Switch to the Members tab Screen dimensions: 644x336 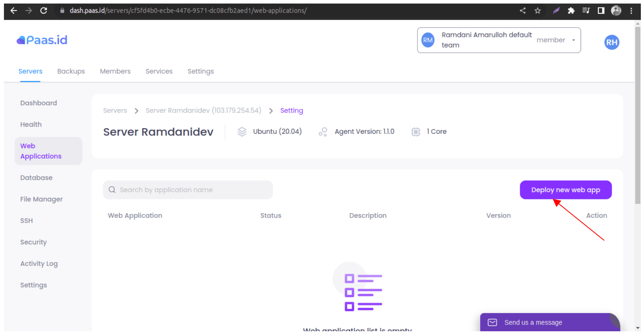pos(115,71)
